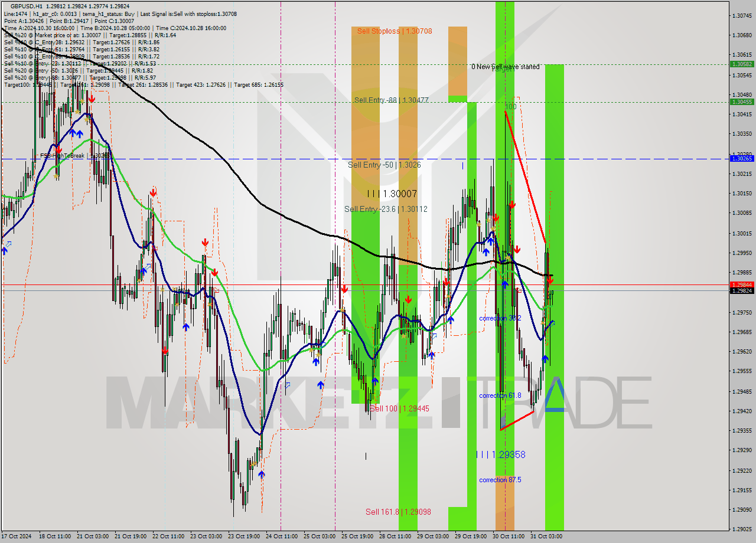756x543 pixels.
Task: Click the 'Sell 100 | 1.29445' label
Action: [x=399, y=408]
